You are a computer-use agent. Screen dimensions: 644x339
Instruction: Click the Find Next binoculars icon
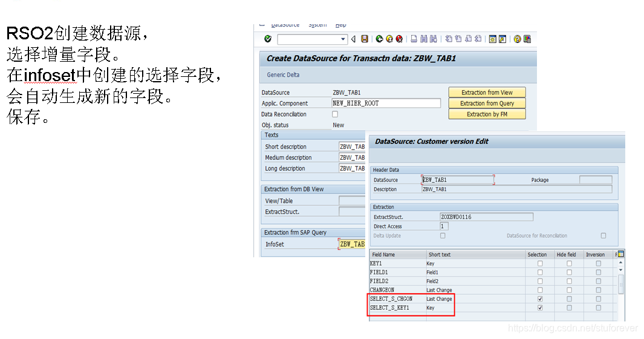(434, 39)
